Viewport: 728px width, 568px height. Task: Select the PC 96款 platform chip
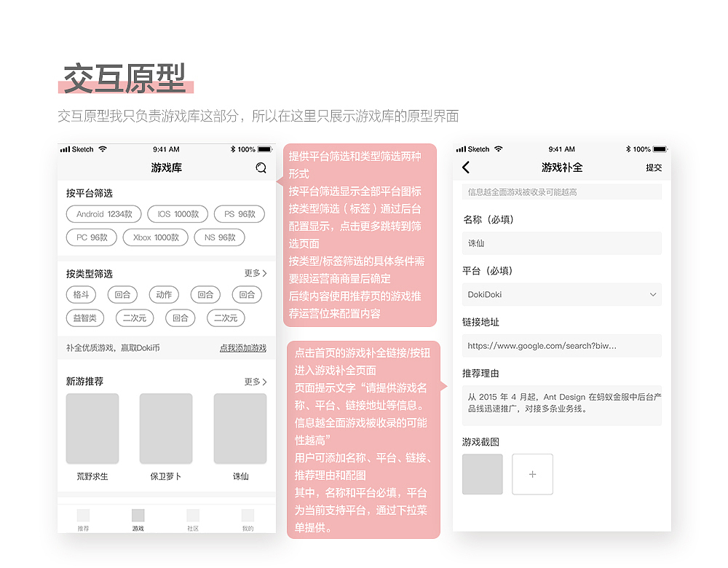click(x=92, y=237)
